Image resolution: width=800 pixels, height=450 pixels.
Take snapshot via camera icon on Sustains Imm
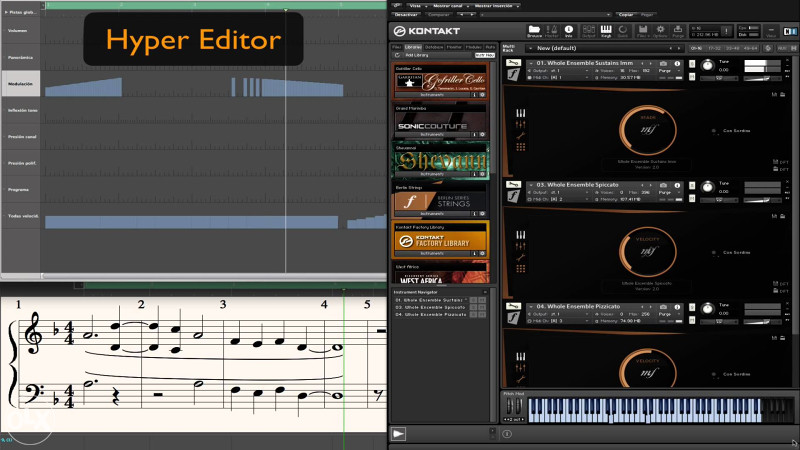pyautogui.click(x=663, y=63)
